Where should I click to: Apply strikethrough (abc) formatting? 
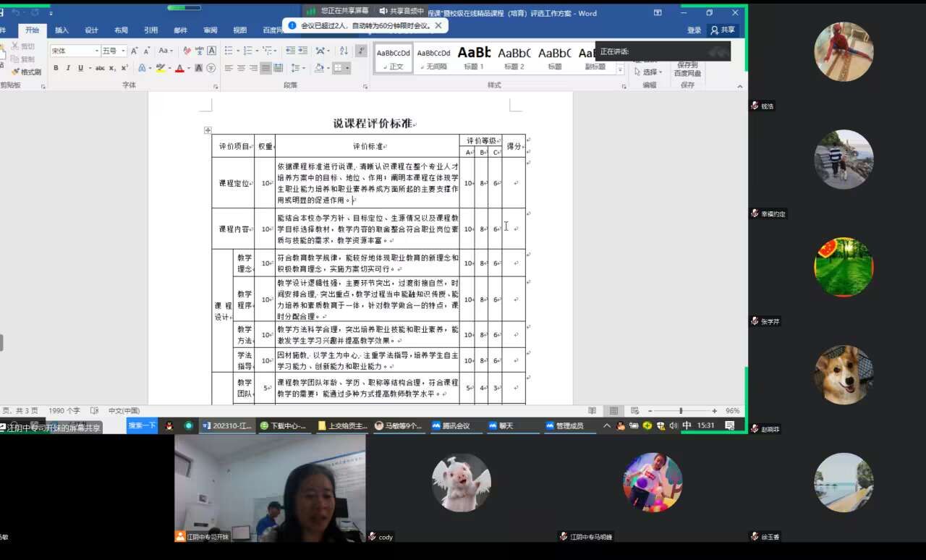click(100, 68)
